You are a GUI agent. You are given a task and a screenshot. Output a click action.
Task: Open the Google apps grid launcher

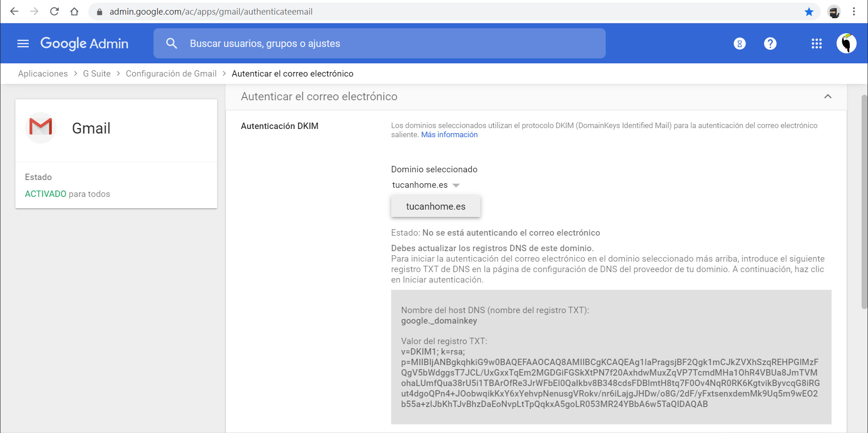(x=817, y=44)
